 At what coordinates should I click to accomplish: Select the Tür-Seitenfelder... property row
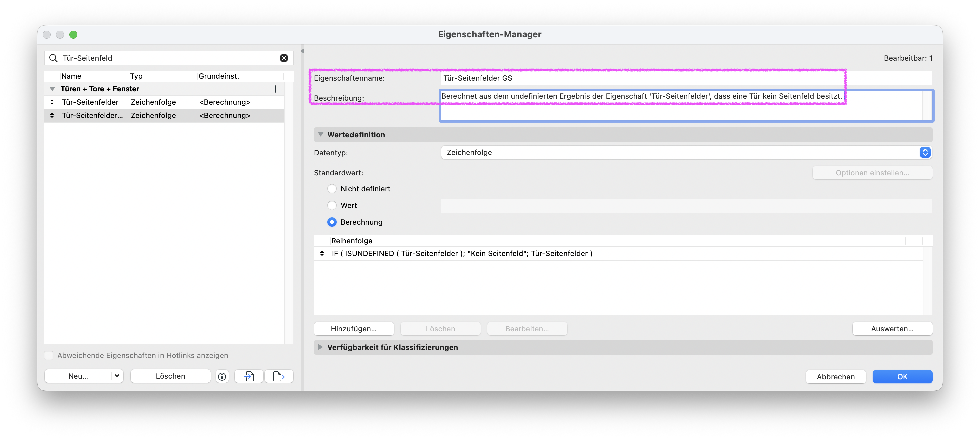point(164,115)
